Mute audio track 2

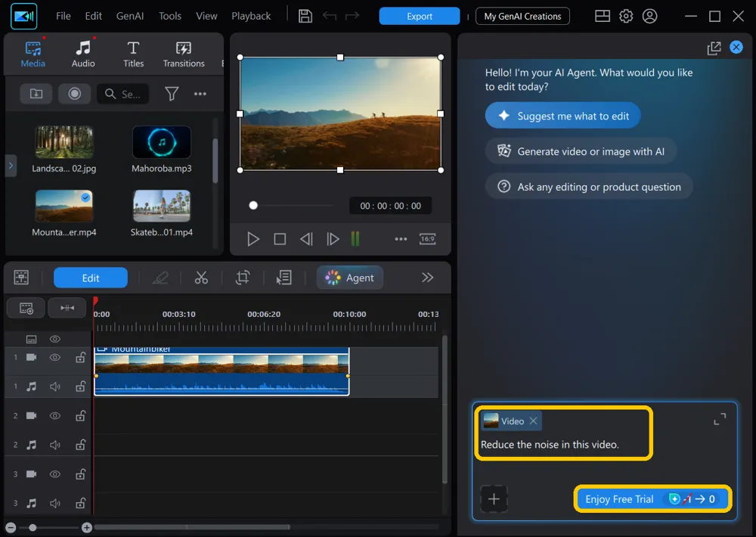coord(55,445)
